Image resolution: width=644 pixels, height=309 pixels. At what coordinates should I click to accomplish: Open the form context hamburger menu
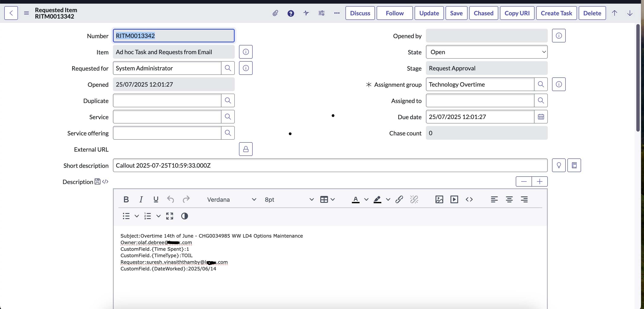[26, 13]
